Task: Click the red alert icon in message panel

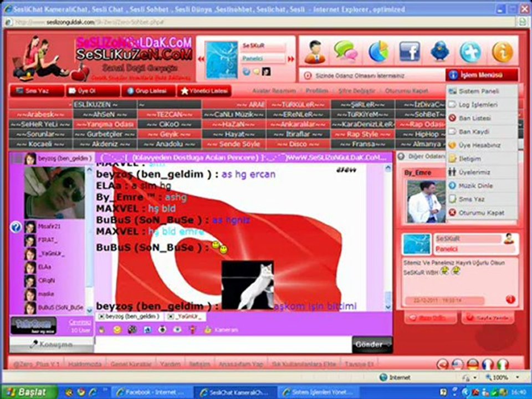Action: [x=510, y=299]
